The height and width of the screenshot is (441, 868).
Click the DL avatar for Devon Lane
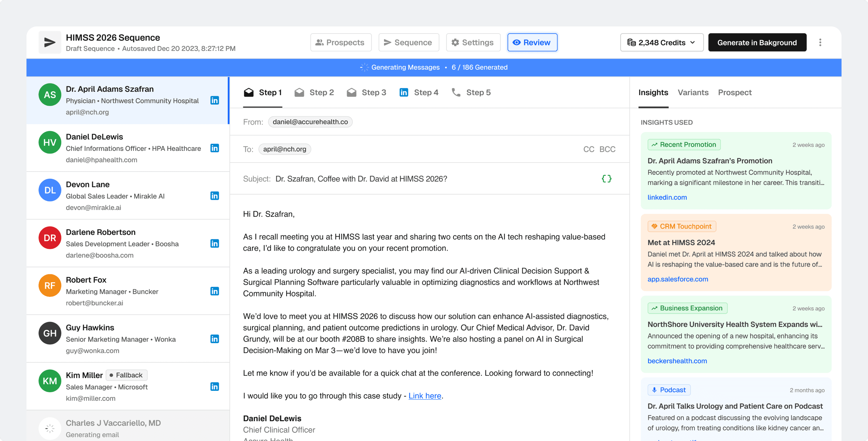[50, 190]
